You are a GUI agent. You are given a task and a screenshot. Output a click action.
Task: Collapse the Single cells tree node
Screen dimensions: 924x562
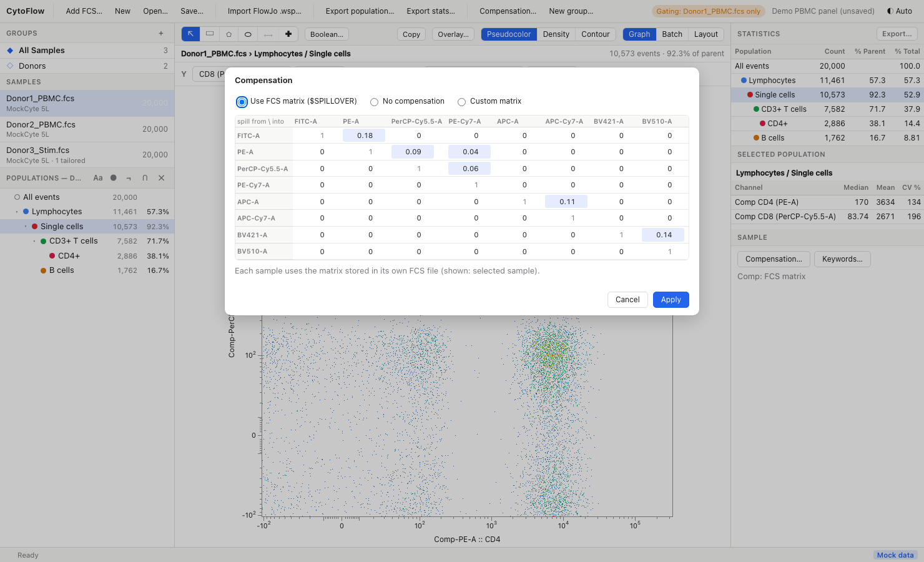pyautogui.click(x=26, y=227)
